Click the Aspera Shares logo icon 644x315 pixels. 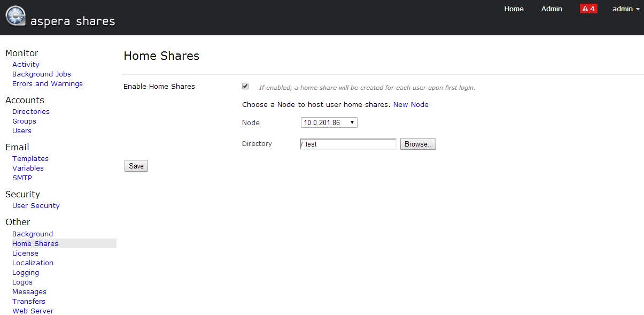tap(15, 16)
